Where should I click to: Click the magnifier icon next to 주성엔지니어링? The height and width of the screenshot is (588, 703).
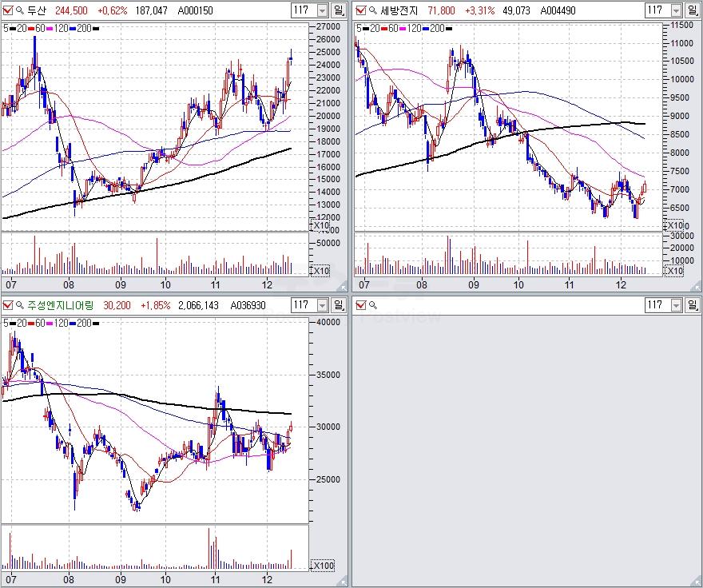tap(20, 305)
